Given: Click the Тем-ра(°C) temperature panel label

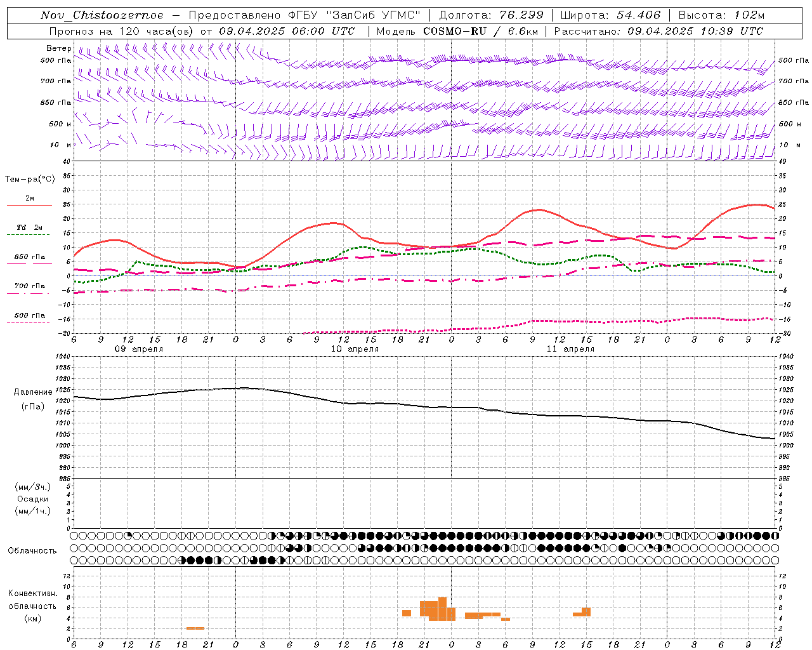Looking at the screenshot, I should [30, 179].
